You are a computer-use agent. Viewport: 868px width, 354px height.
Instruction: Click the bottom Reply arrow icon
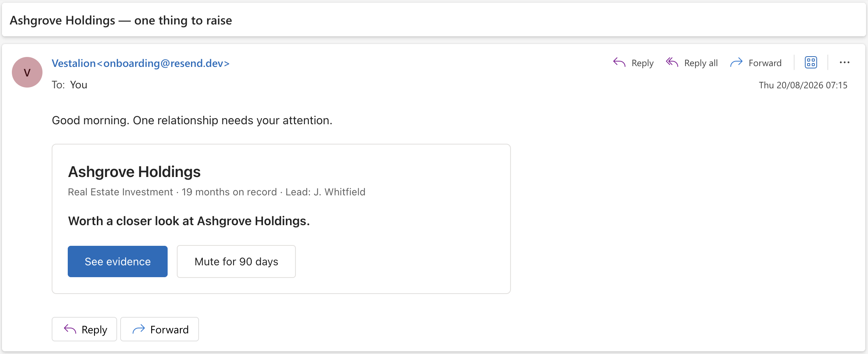click(70, 329)
